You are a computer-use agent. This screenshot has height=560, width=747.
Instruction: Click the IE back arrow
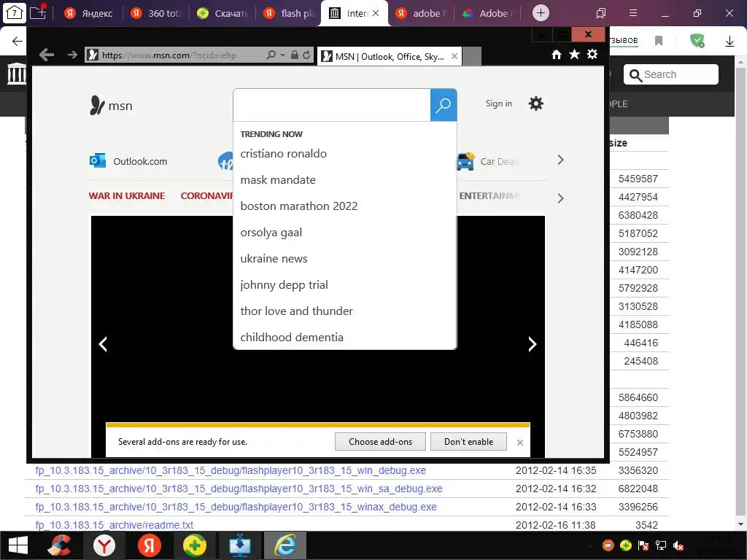coord(46,55)
